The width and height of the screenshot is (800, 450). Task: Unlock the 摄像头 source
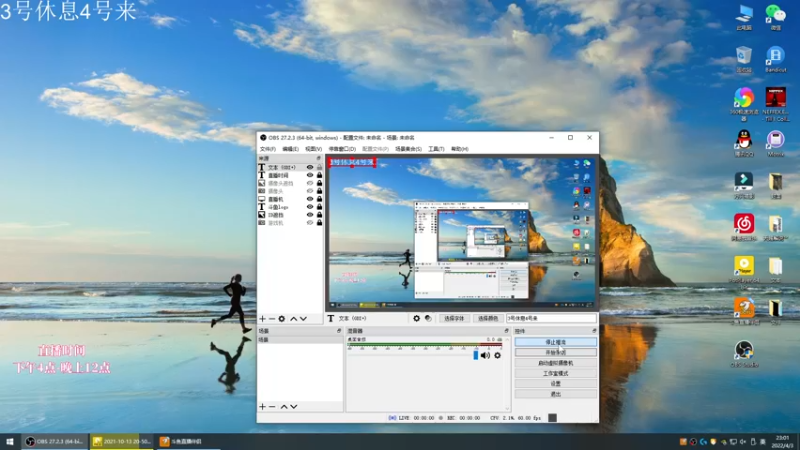tap(319, 191)
